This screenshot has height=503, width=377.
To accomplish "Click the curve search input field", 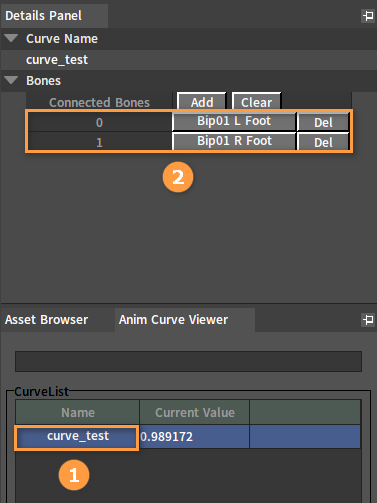I will coord(188,361).
